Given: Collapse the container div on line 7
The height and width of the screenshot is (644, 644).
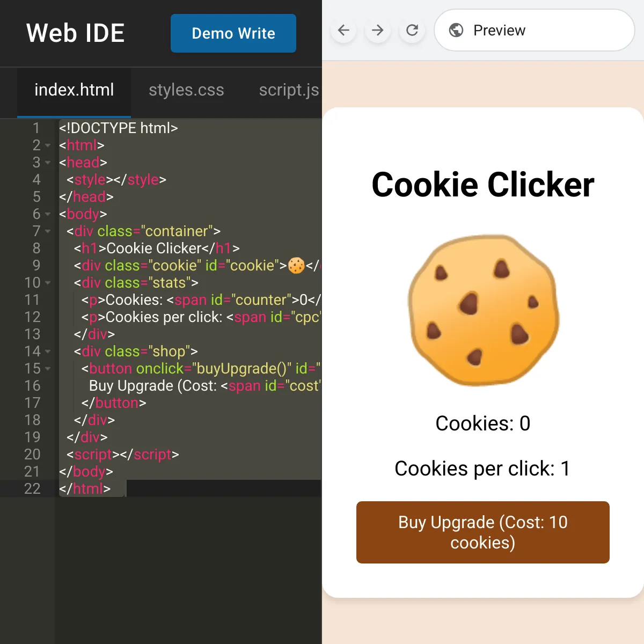Looking at the screenshot, I should [x=48, y=231].
